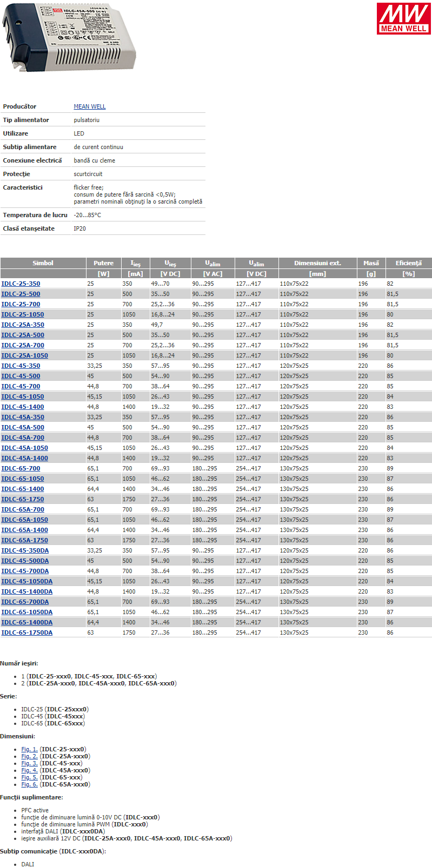Open the IDLC-65-1750DA product link

(x=27, y=633)
